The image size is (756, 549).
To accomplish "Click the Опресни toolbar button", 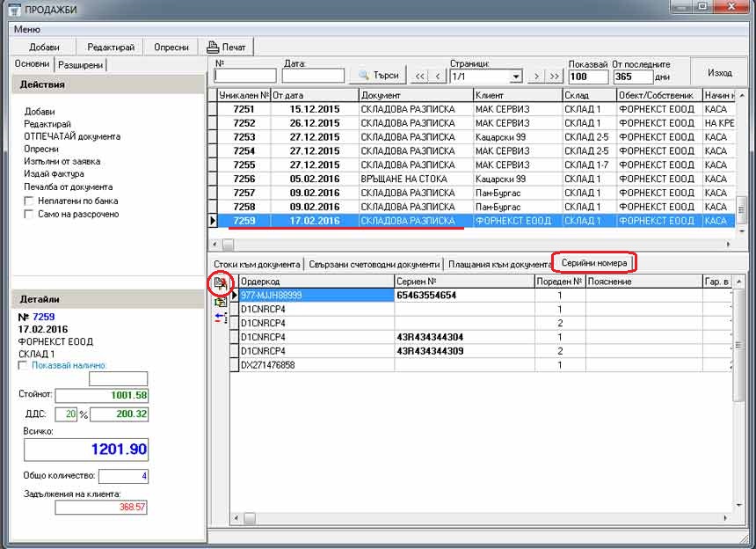I will point(171,48).
